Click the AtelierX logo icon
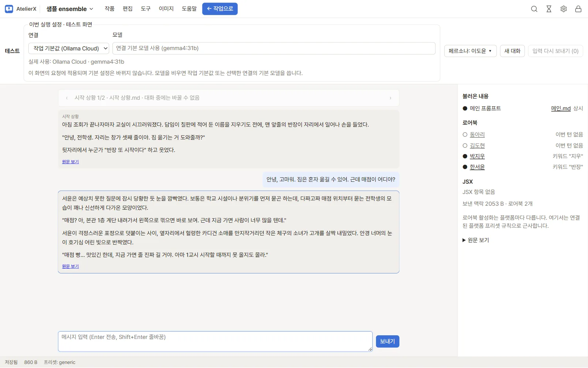This screenshot has width=588, height=368. (x=9, y=9)
